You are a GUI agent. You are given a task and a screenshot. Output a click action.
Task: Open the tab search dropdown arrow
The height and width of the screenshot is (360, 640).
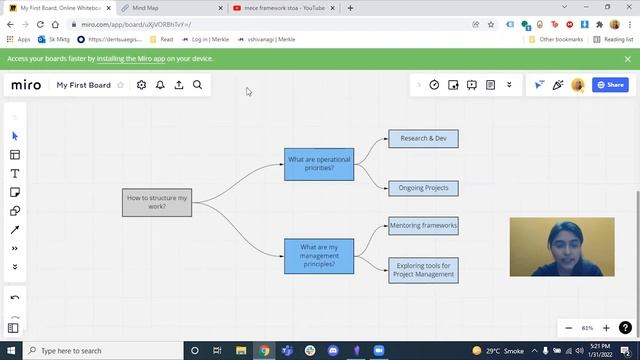[x=564, y=7]
